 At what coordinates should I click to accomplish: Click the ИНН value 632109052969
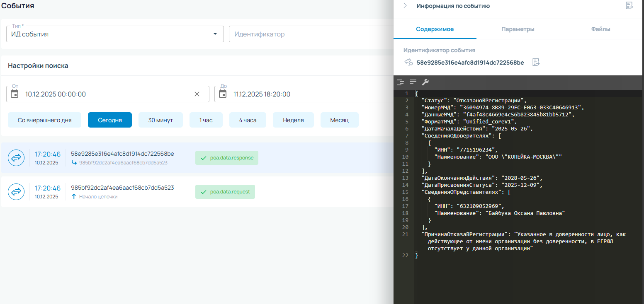pos(479,206)
